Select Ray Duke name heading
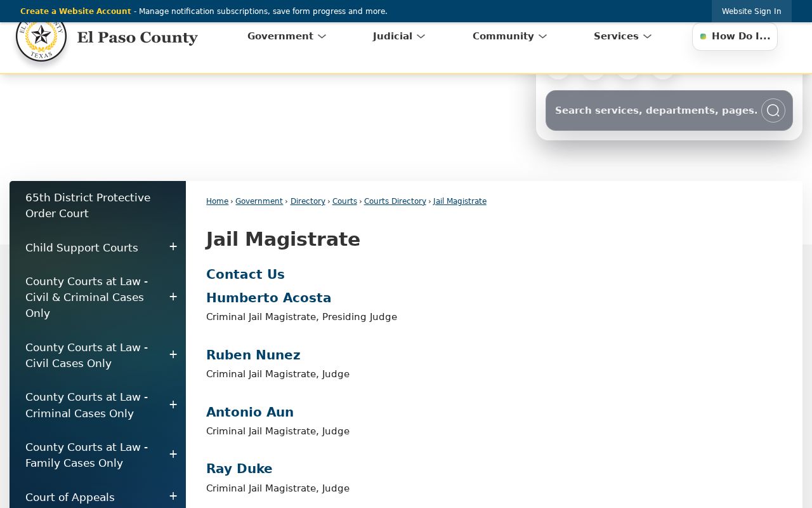Image resolution: width=812 pixels, height=508 pixels. pos(239,469)
